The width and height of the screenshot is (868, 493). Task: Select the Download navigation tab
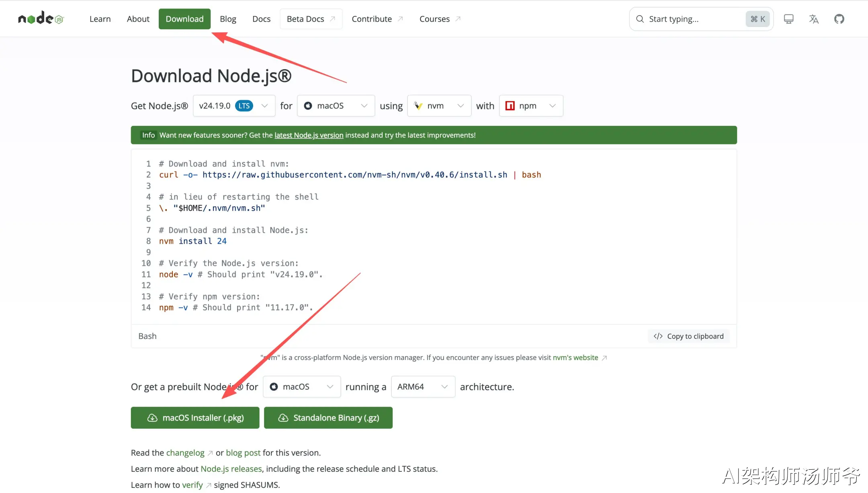(184, 19)
